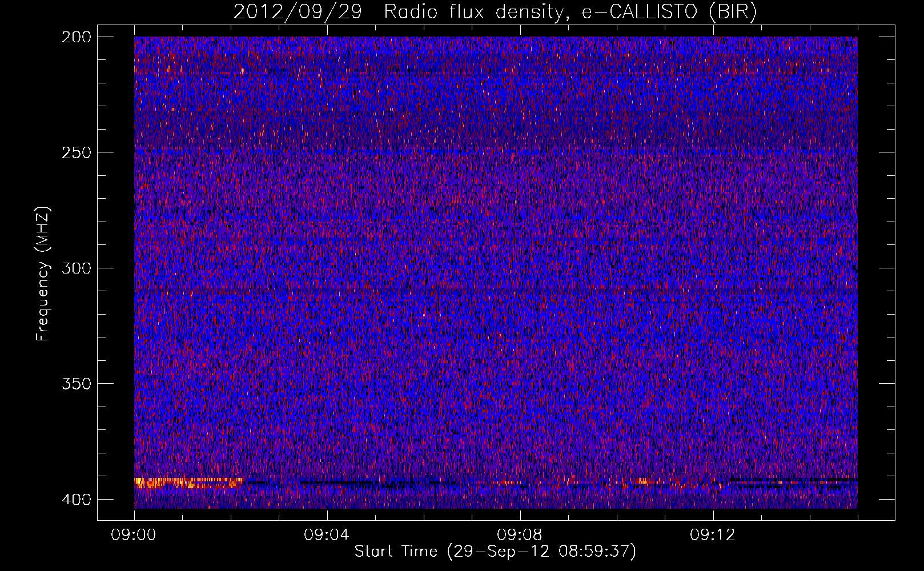The width and height of the screenshot is (924, 571).
Task: Click the 250 frequency tick label
Action: click(76, 152)
